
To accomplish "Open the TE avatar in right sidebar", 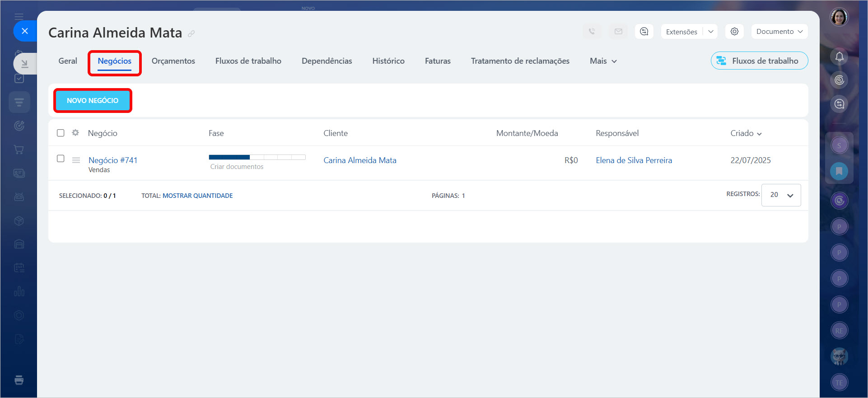I will pyautogui.click(x=839, y=383).
